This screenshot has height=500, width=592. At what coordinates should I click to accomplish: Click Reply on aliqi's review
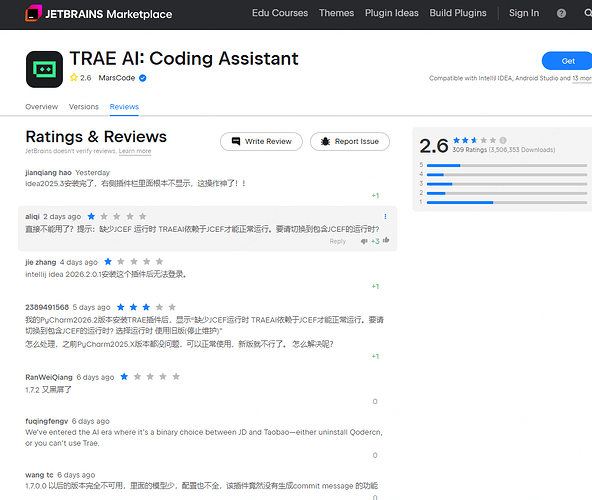click(x=338, y=241)
